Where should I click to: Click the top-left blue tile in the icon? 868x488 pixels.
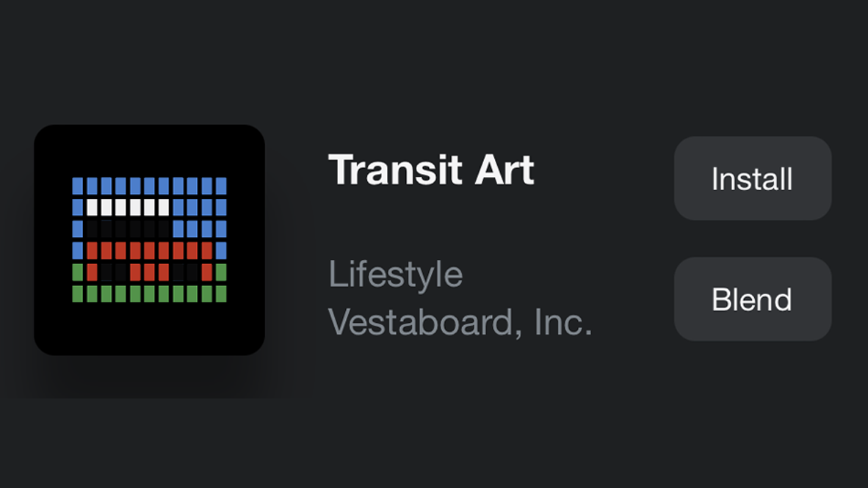[78, 186]
